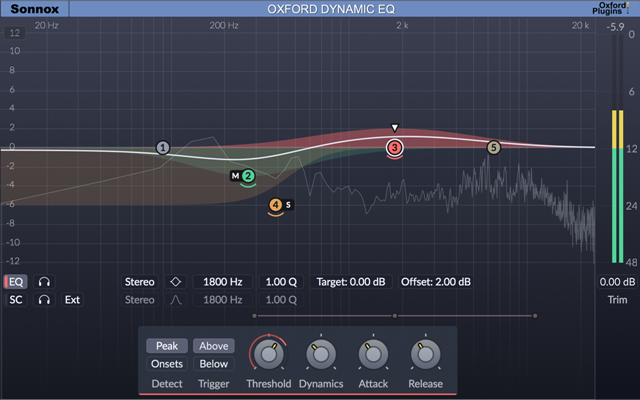The image size is (640, 400).
Task: Click the Trim 0.00 dB value
Action: click(x=617, y=282)
